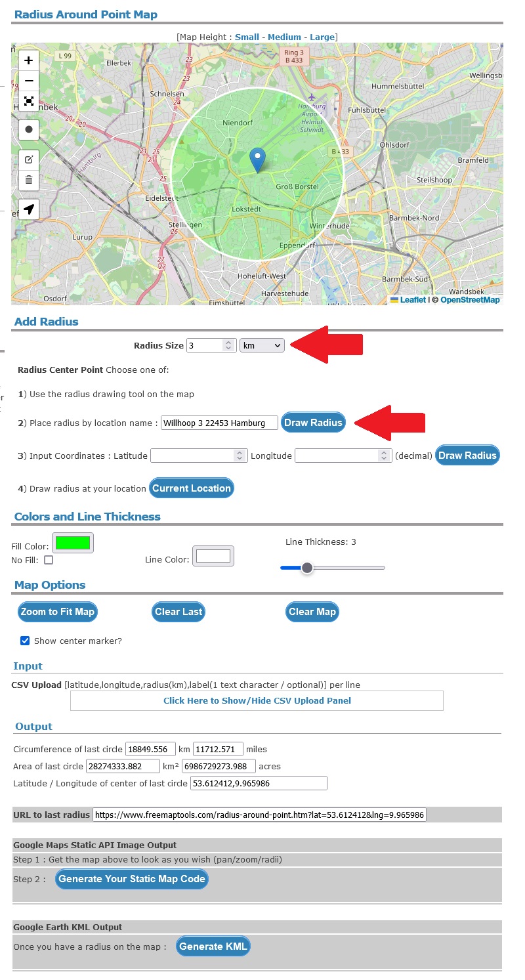
Task: Click the Latitude input field
Action: click(199, 456)
